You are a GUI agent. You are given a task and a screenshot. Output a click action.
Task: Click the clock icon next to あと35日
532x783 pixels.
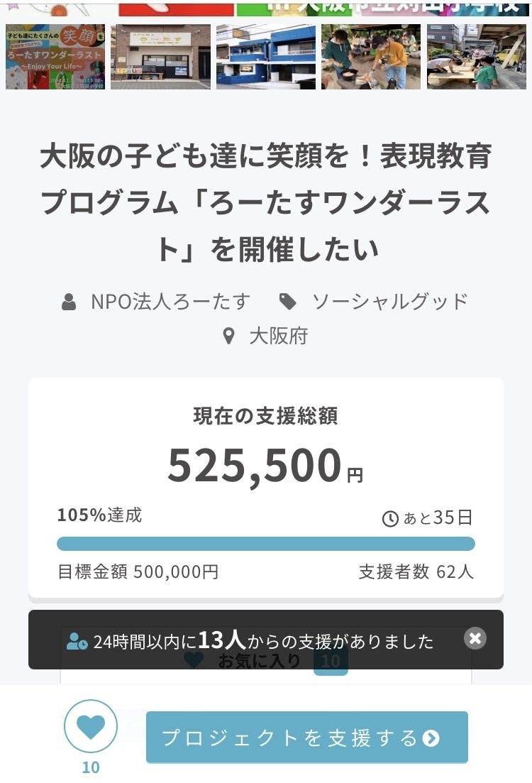(x=390, y=519)
